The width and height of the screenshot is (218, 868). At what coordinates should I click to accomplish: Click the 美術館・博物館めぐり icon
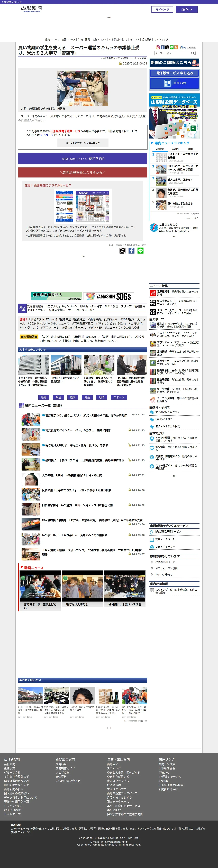click(x=152, y=458)
